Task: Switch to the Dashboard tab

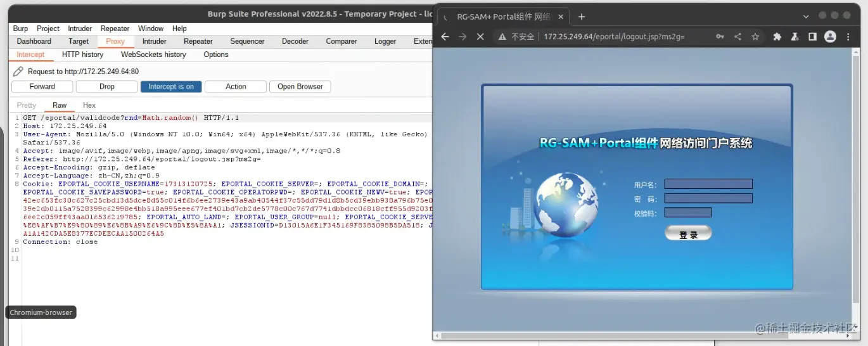Action: 34,41
